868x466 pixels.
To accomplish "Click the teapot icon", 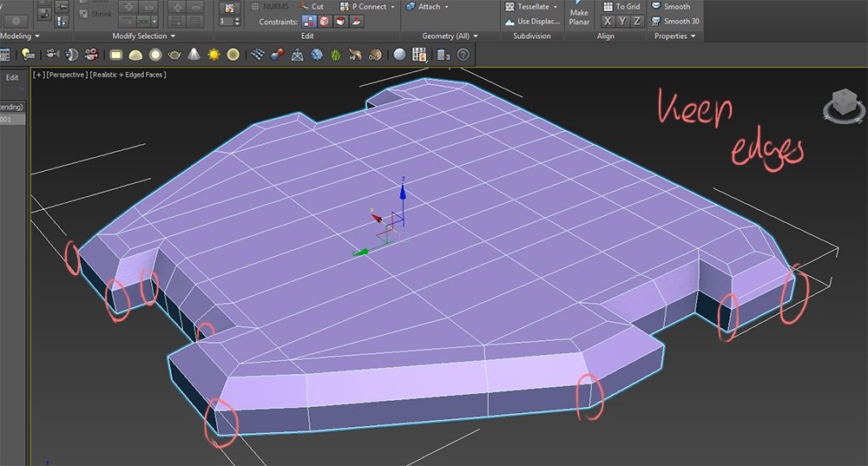I will pyautogui.click(x=174, y=55).
